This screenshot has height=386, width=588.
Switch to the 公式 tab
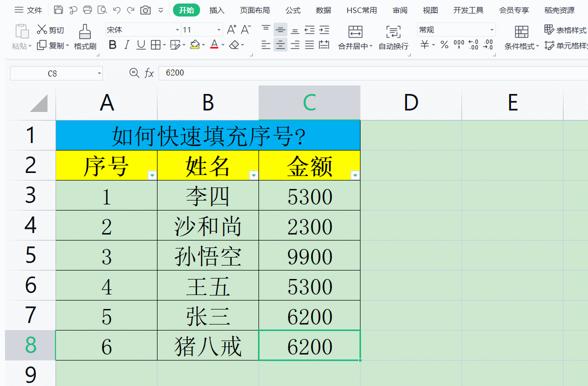(293, 10)
